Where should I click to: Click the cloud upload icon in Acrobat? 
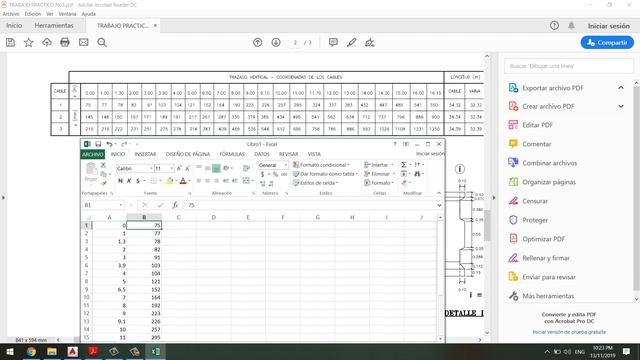(x=47, y=42)
